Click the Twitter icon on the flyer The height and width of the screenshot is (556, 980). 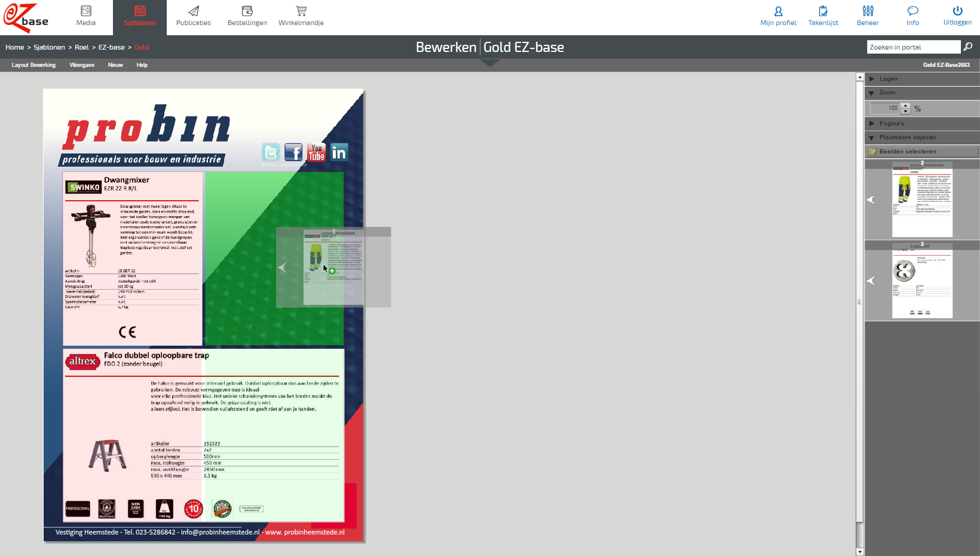(271, 153)
